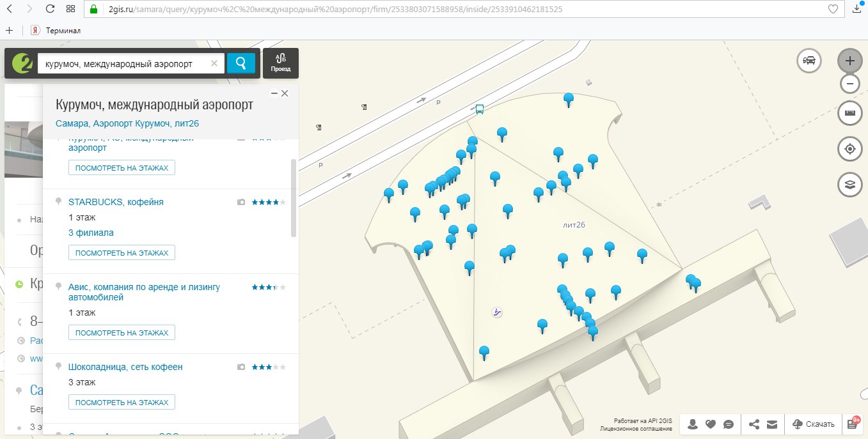The image size is (868, 439).
Task: Click the Шоколадница photo camera icon
Action: pos(241,367)
